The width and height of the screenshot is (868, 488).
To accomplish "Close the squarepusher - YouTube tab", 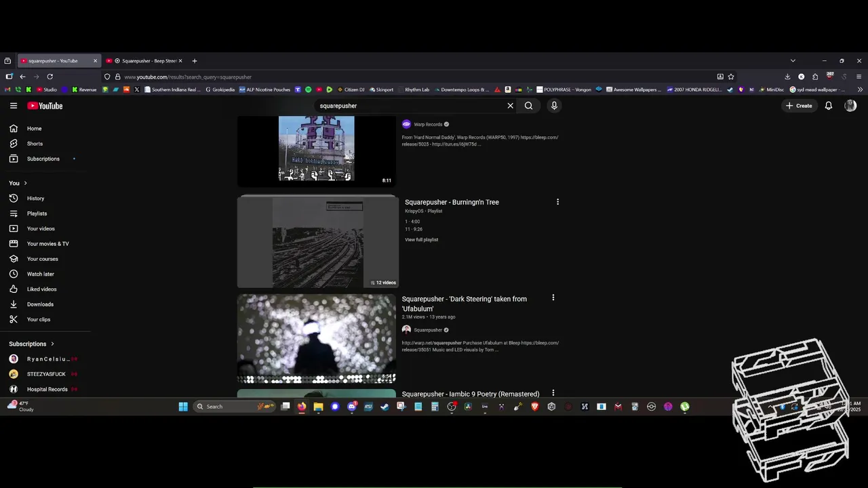I will [95, 61].
